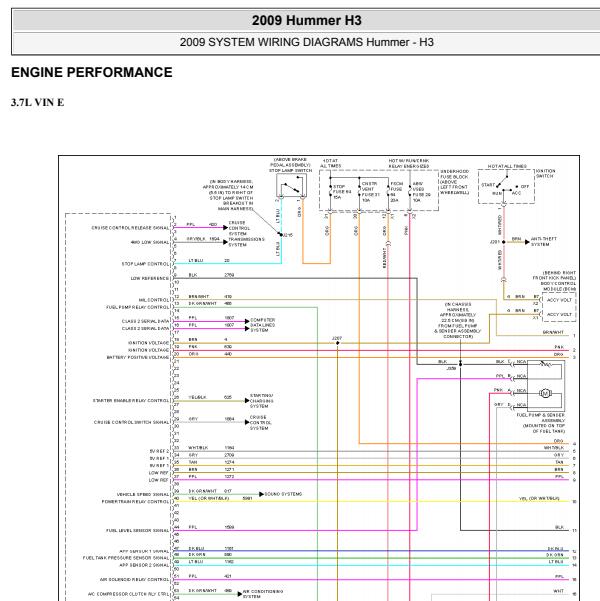Click the "WHT/BLK" wire label at pin 33
The image size is (600, 601).
198,448
